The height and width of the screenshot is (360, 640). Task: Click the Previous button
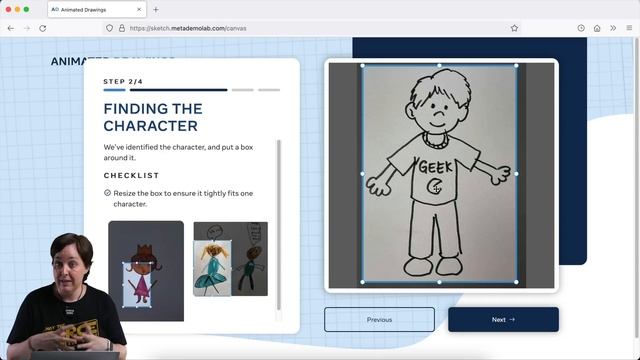(x=379, y=320)
